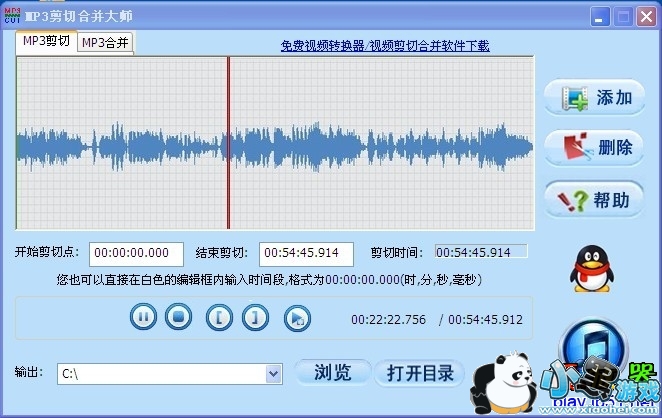
Task: Open 帮助 help
Action: click(594, 199)
